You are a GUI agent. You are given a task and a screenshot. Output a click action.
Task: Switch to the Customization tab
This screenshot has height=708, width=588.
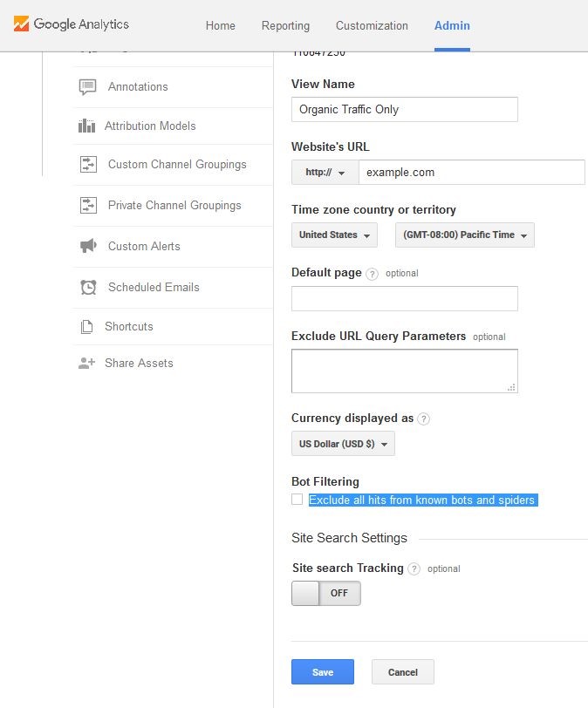(x=372, y=26)
